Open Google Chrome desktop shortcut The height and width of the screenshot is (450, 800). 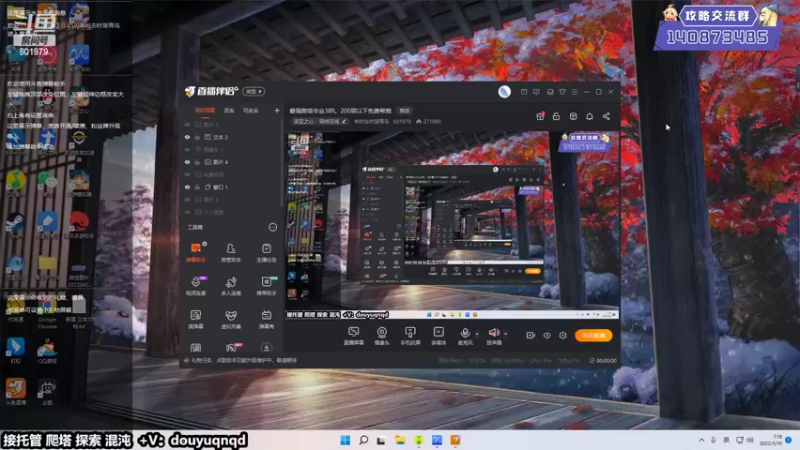(47, 311)
